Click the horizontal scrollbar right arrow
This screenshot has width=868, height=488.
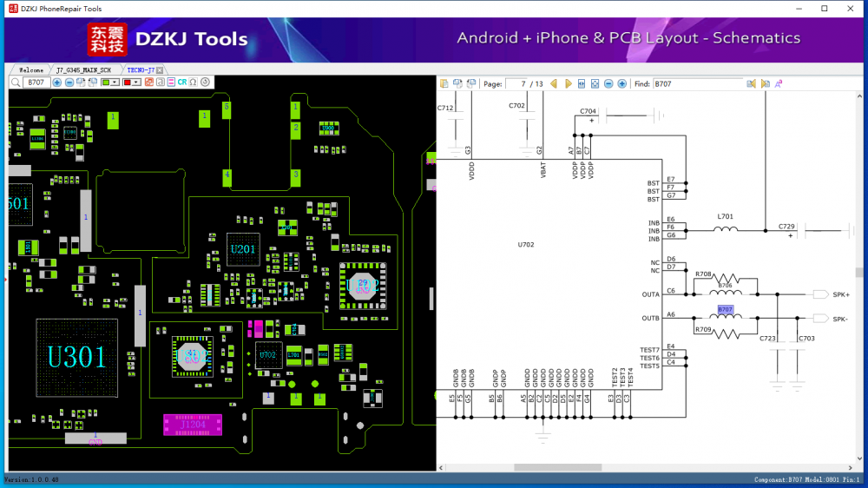pos(851,467)
